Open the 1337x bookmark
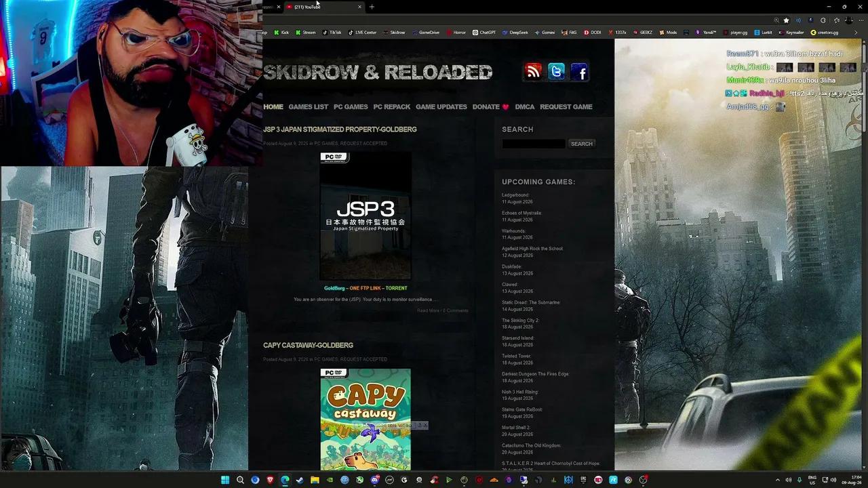The width and height of the screenshot is (868, 488). click(617, 33)
